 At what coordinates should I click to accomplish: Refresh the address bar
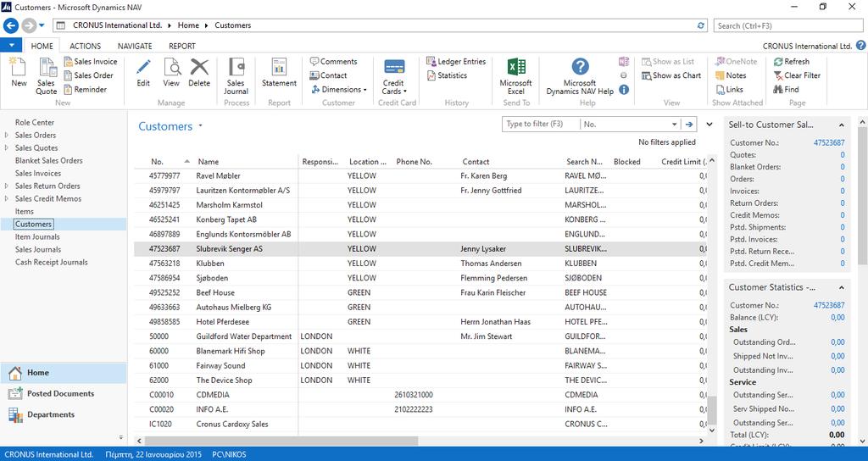coord(701,25)
